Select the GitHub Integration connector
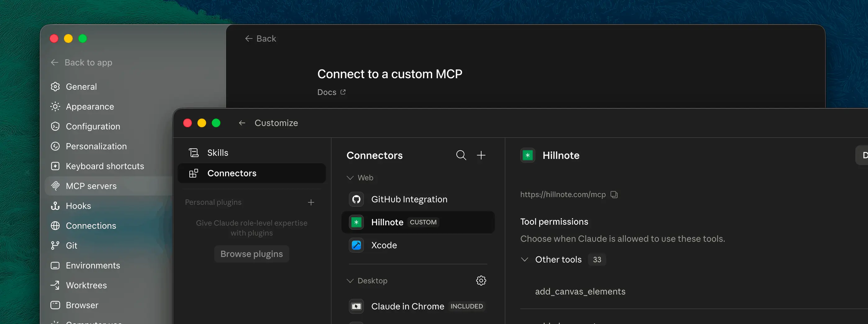 (x=418, y=199)
